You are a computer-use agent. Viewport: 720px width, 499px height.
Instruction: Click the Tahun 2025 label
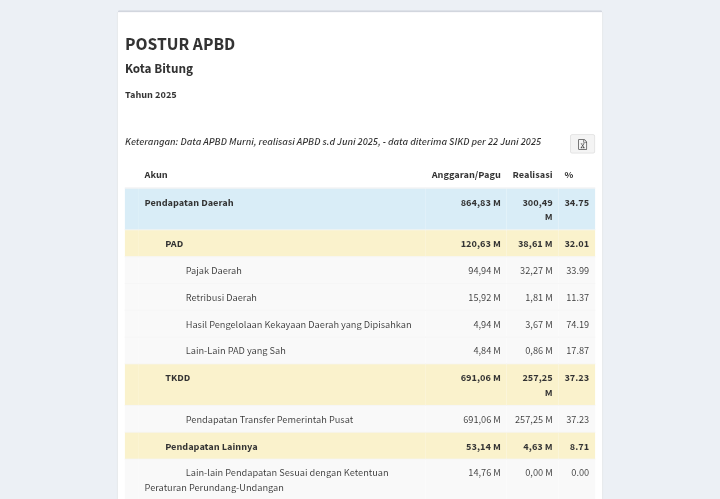tap(151, 95)
